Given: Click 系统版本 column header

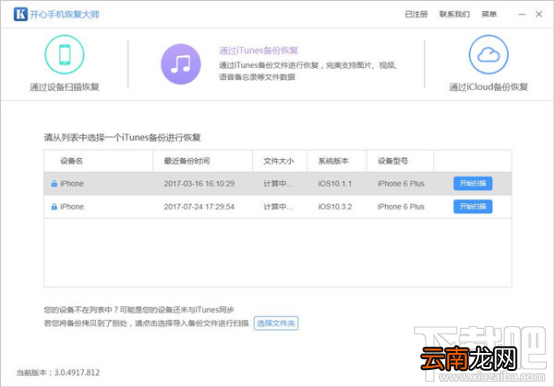Looking at the screenshot, I should (x=333, y=161).
